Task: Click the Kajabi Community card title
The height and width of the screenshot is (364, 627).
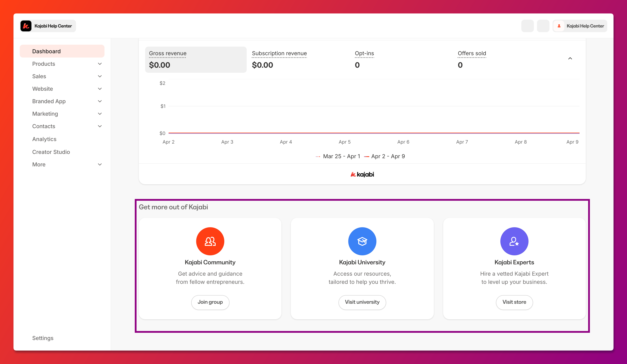Action: (210, 262)
